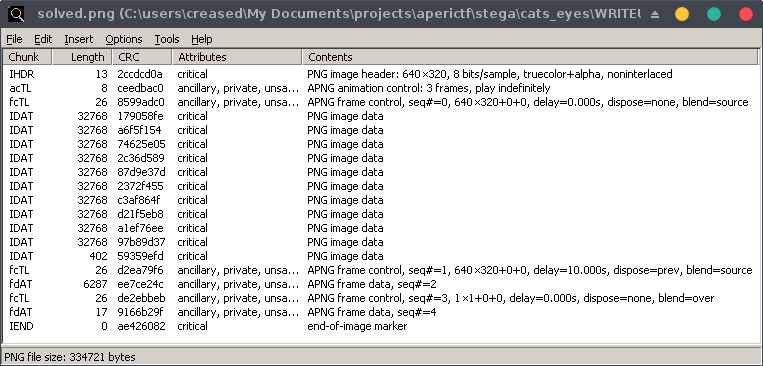
Task: Select the IDAT row with CRC 179058fe
Action: click(x=382, y=116)
